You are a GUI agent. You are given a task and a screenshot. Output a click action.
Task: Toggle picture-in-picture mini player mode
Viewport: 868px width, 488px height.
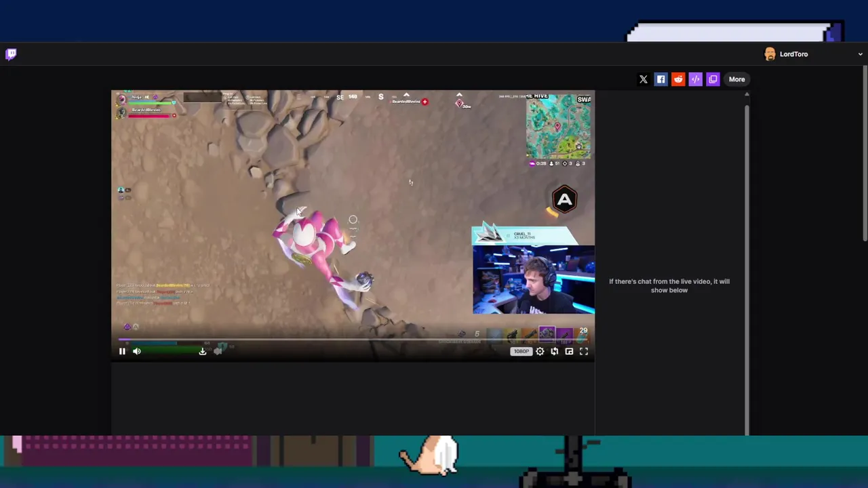569,351
